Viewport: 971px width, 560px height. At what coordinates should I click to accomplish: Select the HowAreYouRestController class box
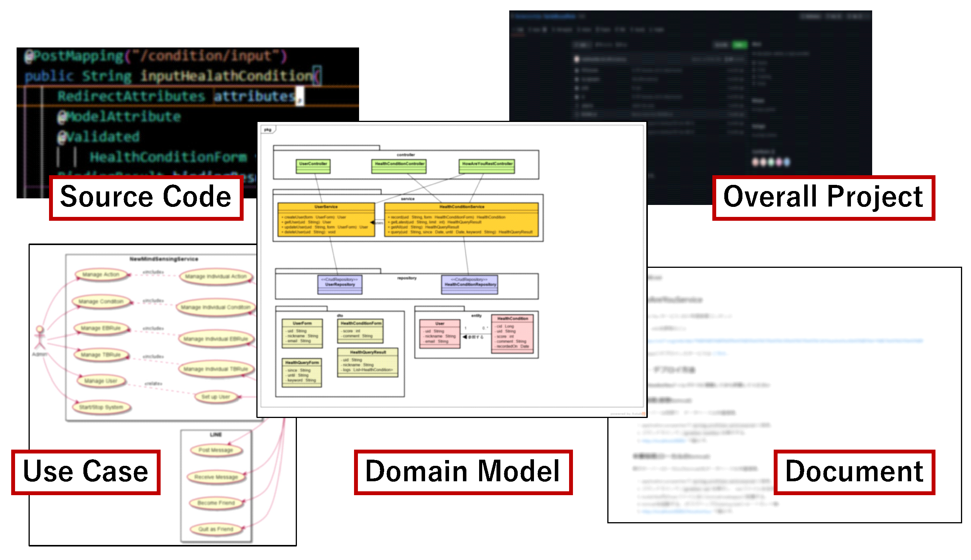pyautogui.click(x=487, y=166)
